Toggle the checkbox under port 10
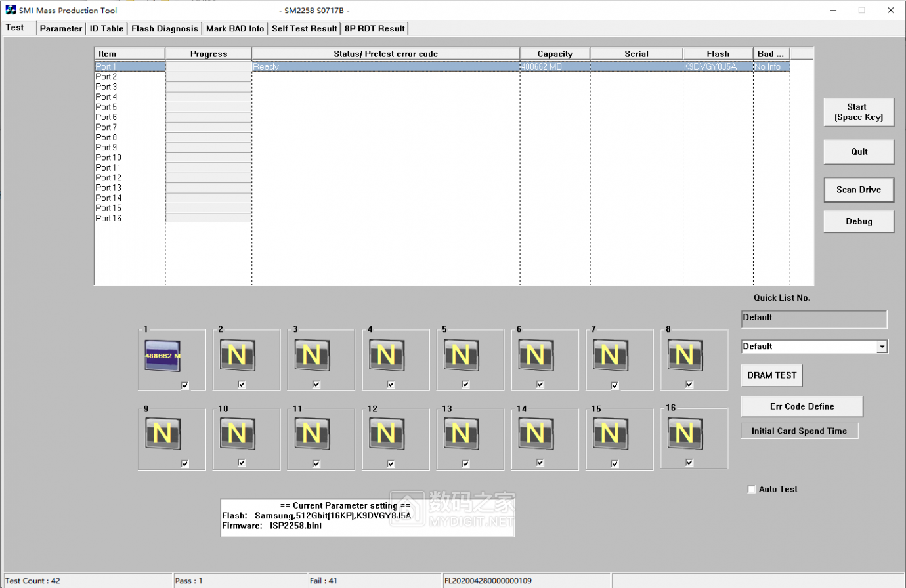The width and height of the screenshot is (906, 588). pyautogui.click(x=242, y=463)
